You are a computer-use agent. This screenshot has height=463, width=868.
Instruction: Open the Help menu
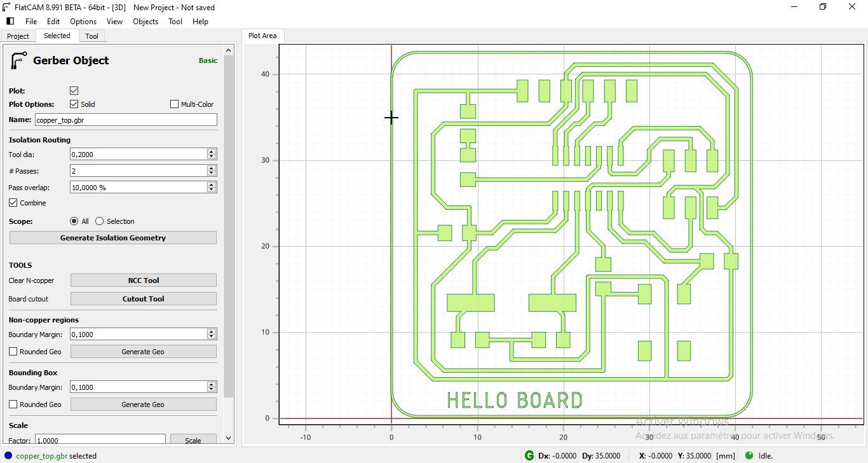click(x=200, y=22)
